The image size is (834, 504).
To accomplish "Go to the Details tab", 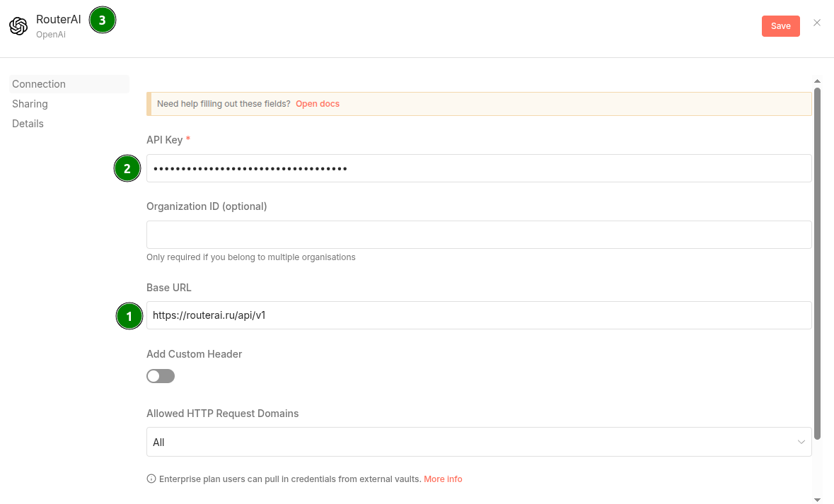I will pyautogui.click(x=28, y=124).
